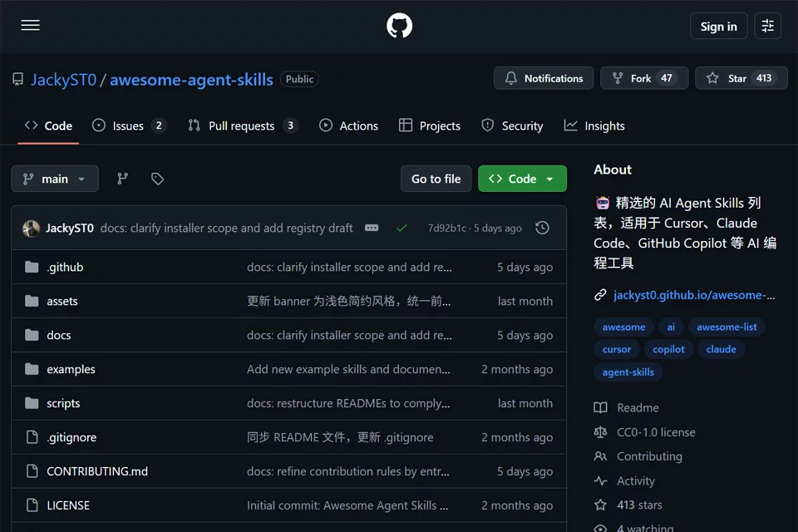Open the .gitignore file
798x532 pixels.
71,438
